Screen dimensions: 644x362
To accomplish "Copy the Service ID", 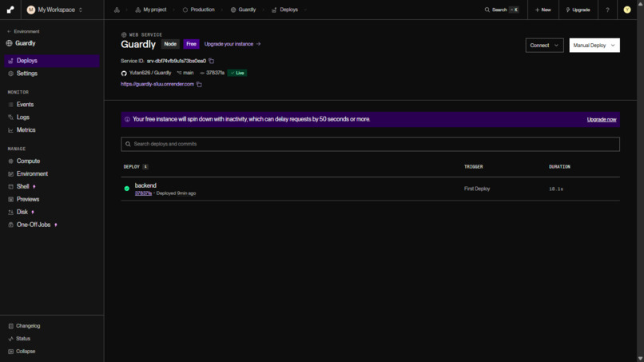I will point(212,61).
